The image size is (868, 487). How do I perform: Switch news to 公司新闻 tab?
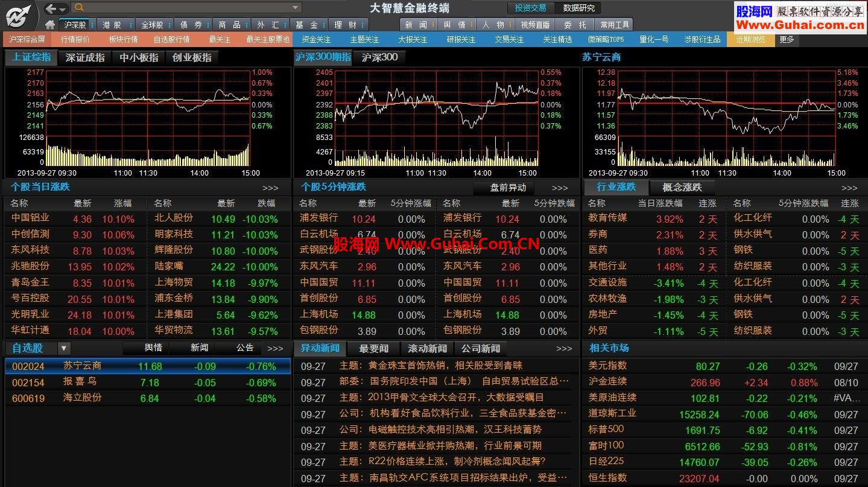(x=480, y=348)
